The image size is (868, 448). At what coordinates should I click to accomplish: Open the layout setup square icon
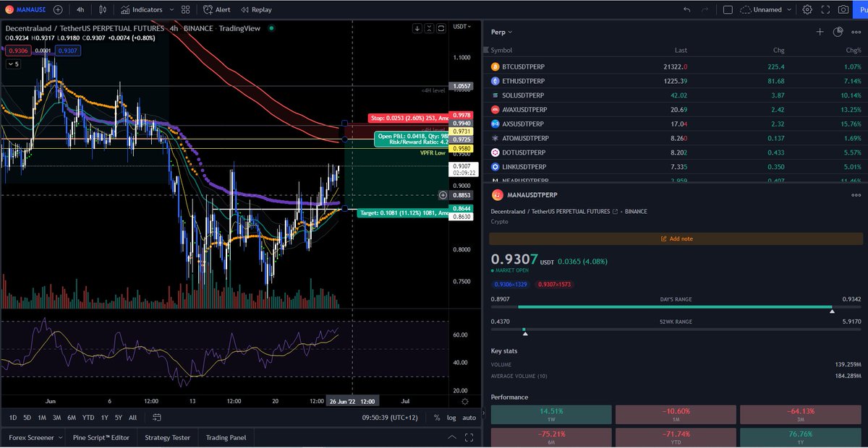point(728,9)
